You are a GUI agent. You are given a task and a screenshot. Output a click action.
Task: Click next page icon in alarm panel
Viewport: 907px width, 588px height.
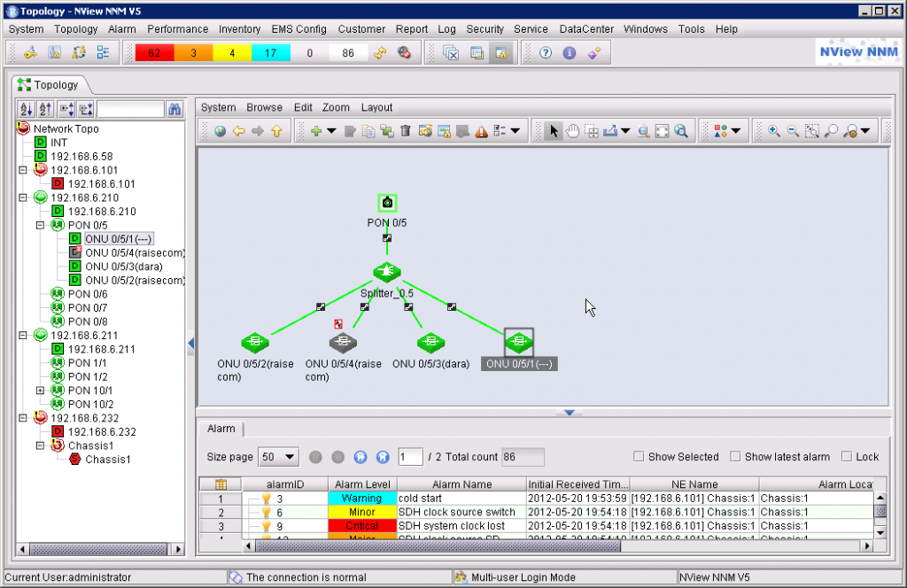pyautogui.click(x=360, y=457)
